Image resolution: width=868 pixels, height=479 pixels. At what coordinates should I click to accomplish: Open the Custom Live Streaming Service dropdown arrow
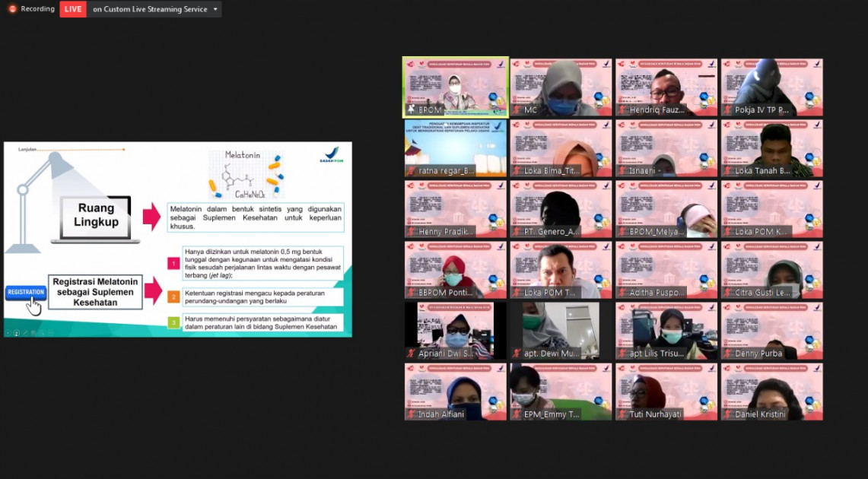point(215,10)
